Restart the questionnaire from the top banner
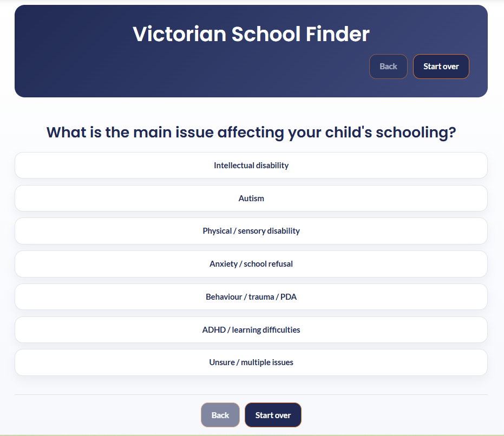 tap(441, 66)
